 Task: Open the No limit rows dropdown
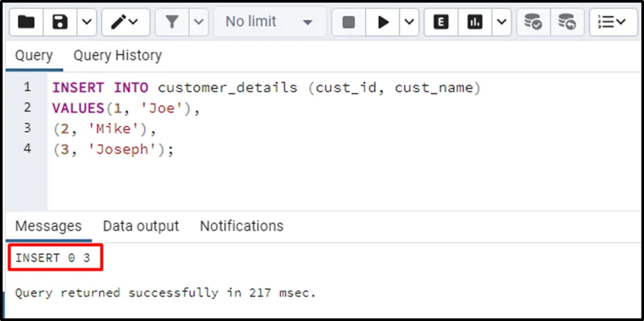pos(269,22)
